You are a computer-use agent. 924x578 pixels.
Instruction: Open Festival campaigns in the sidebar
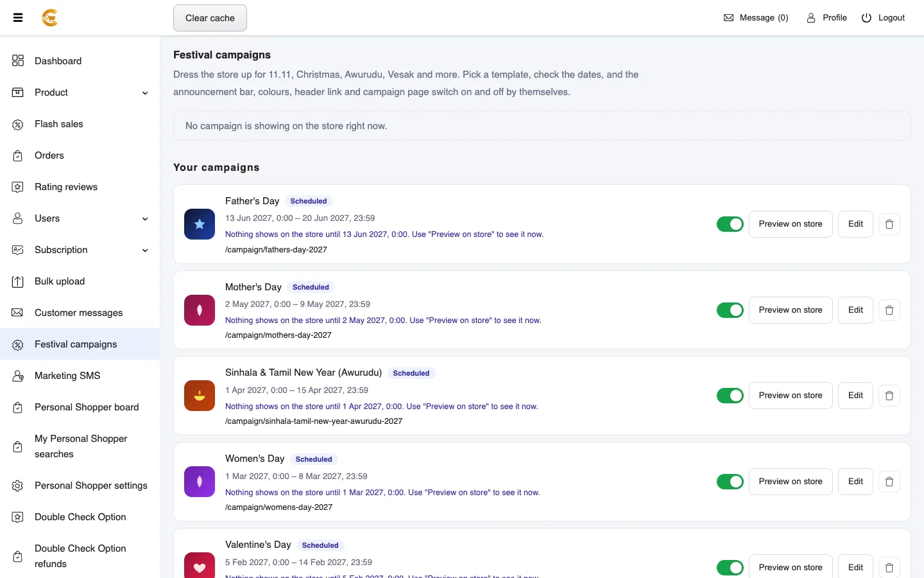coord(80,344)
